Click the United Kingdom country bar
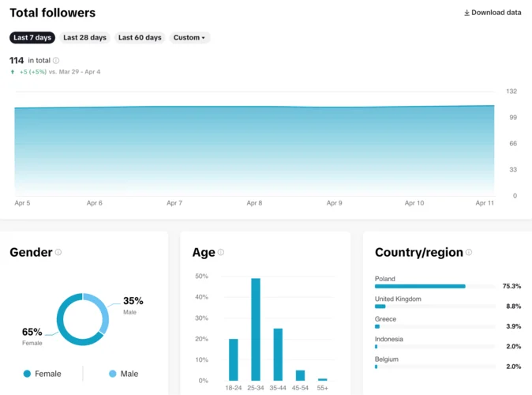The width and height of the screenshot is (532, 395). [380, 307]
